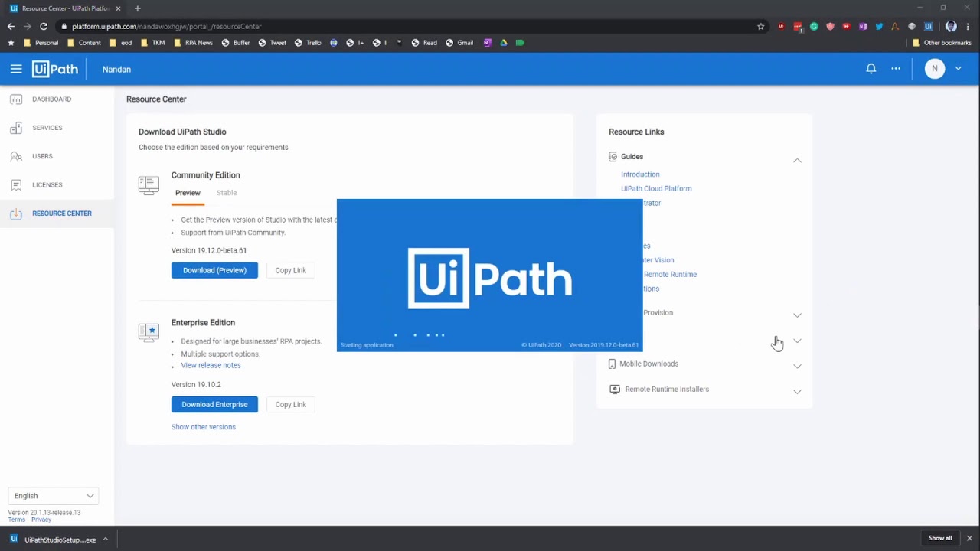This screenshot has width=980, height=551.
Task: Click the Download Enterprise button
Action: 214,405
